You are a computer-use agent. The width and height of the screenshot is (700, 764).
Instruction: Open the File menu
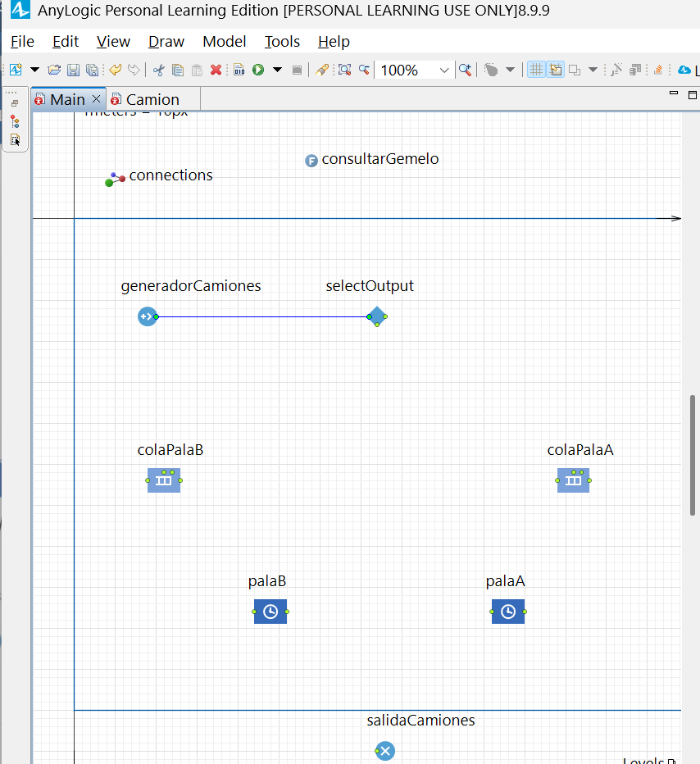(x=22, y=42)
